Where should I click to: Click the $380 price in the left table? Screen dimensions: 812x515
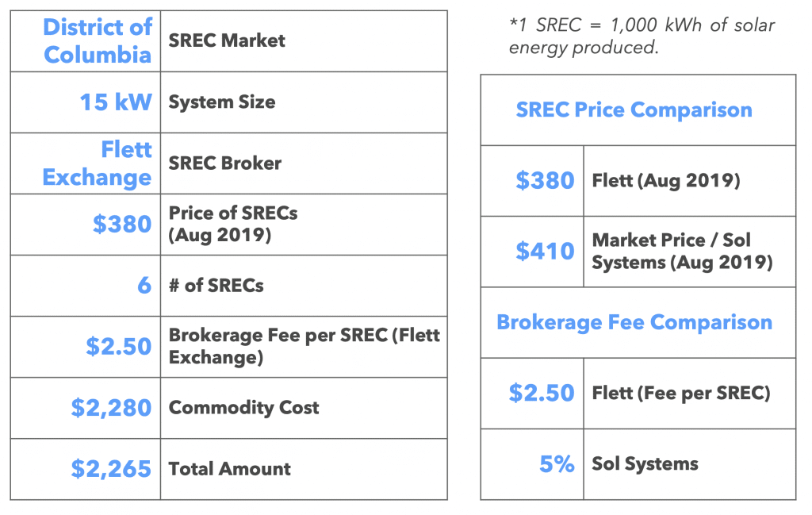[x=122, y=224]
